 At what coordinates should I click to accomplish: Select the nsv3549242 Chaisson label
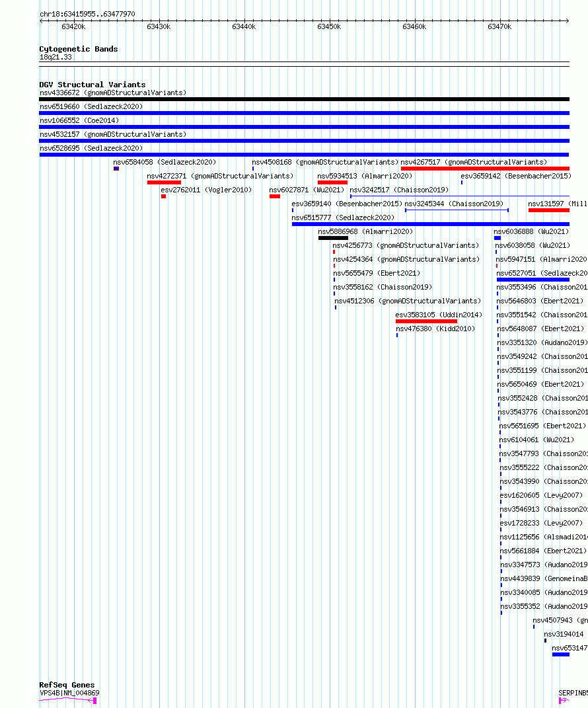coord(542,357)
